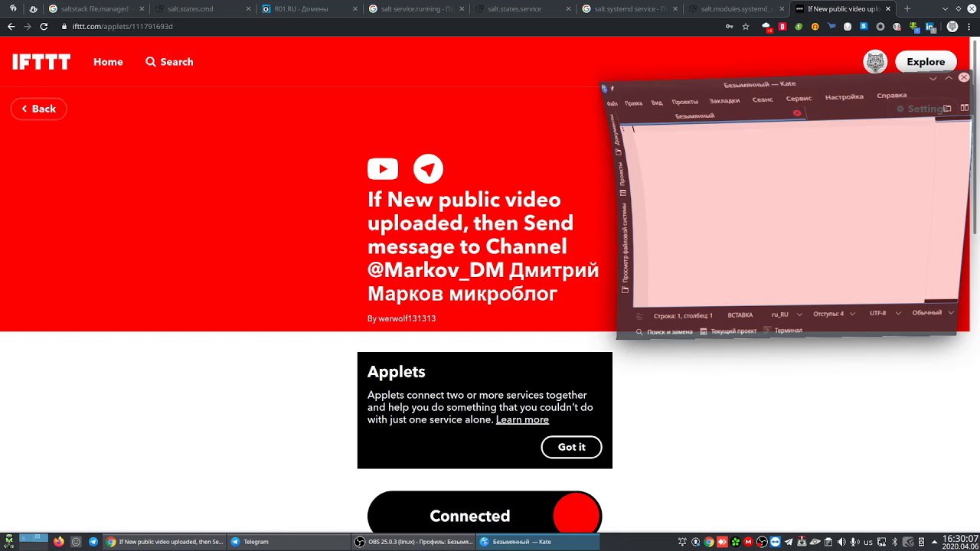
Task: Open the Chrome three-dot menu
Action: click(969, 26)
